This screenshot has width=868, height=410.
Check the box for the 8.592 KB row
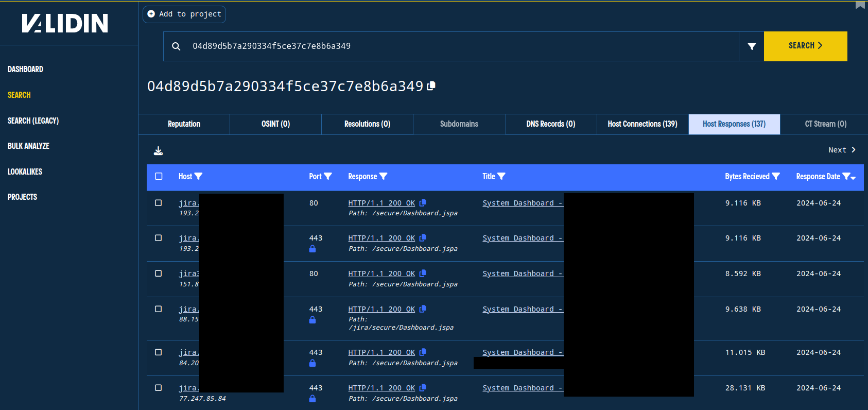pyautogui.click(x=159, y=274)
